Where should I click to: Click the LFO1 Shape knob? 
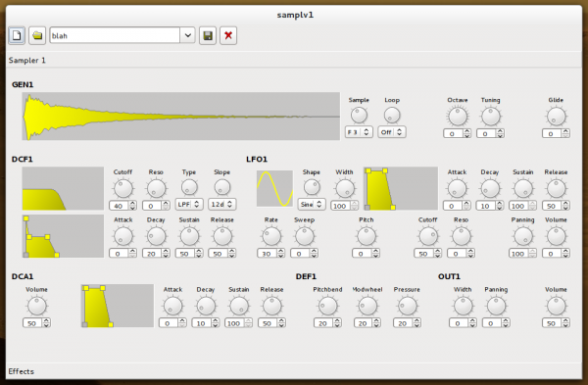coord(312,187)
